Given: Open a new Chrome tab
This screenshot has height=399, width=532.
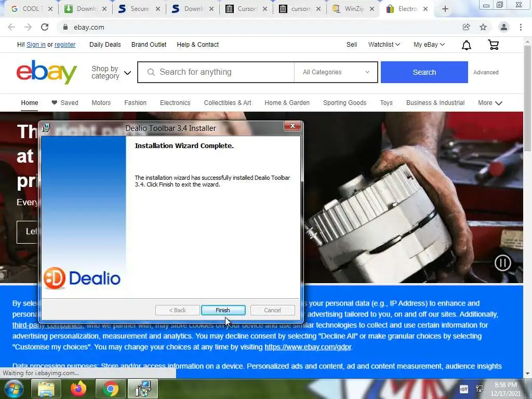Looking at the screenshot, I should 445,9.
